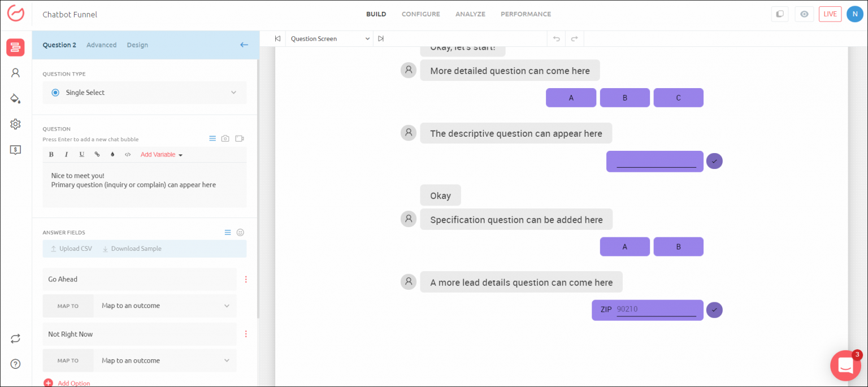Click the redo arrow in preview toolbar
The image size is (868, 387).
[574, 39]
